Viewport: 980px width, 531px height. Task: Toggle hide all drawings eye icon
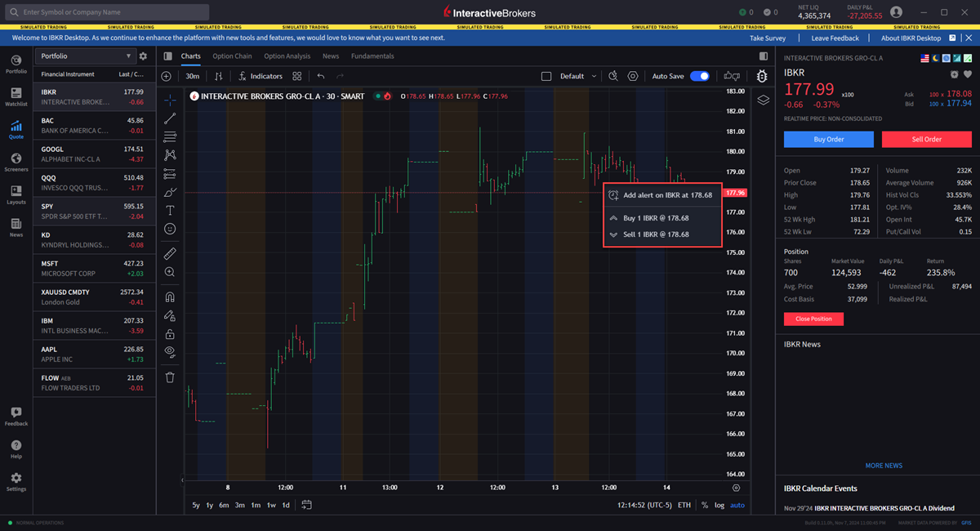point(170,352)
